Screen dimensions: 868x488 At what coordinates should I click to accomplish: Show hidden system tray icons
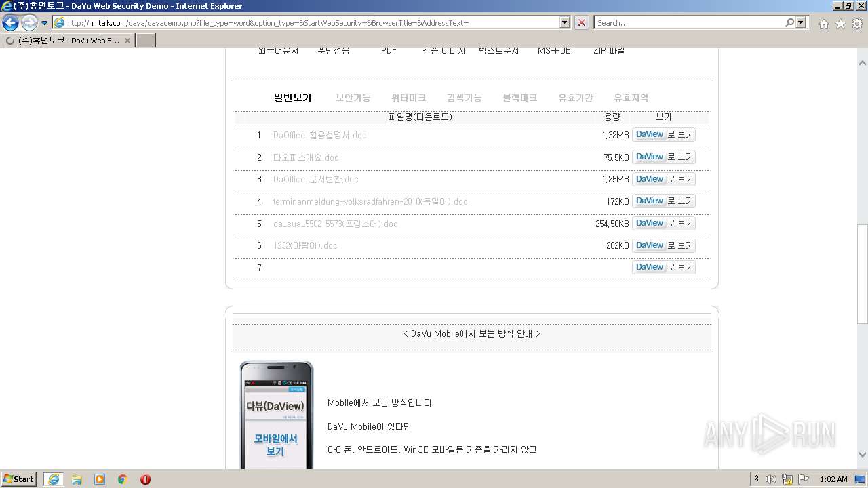coord(756,479)
